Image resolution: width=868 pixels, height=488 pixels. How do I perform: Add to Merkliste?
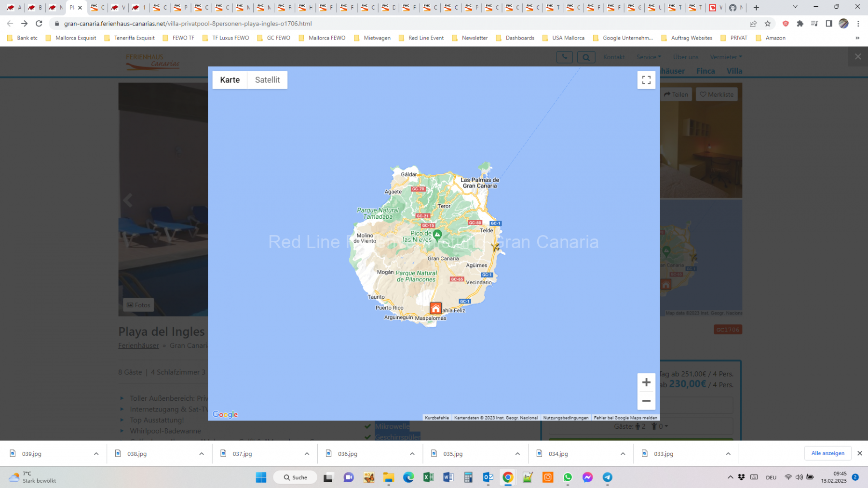click(x=717, y=94)
